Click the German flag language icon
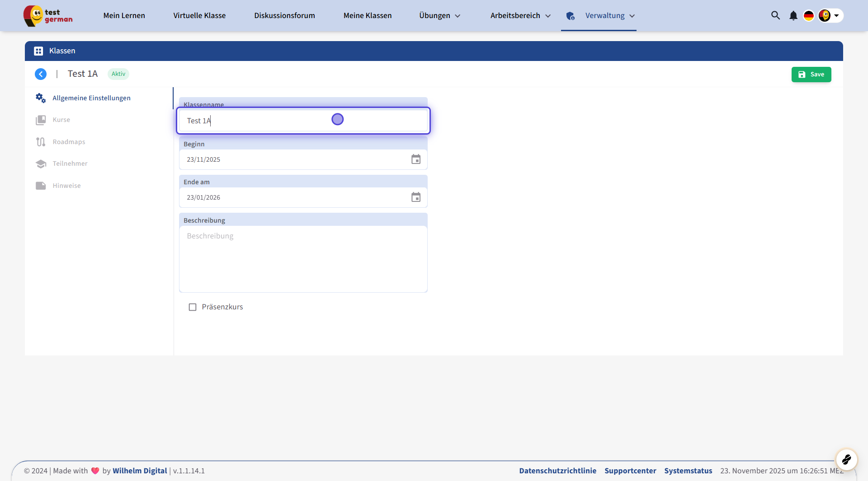Image resolution: width=868 pixels, height=481 pixels. coord(808,16)
